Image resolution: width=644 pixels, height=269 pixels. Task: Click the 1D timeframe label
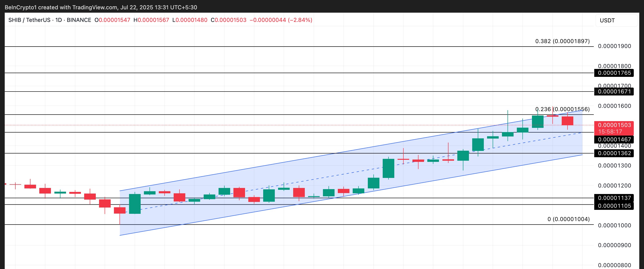tap(59, 20)
